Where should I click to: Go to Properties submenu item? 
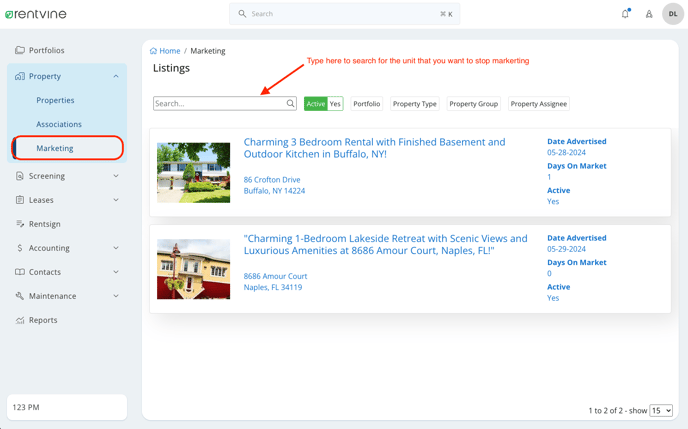coord(55,100)
